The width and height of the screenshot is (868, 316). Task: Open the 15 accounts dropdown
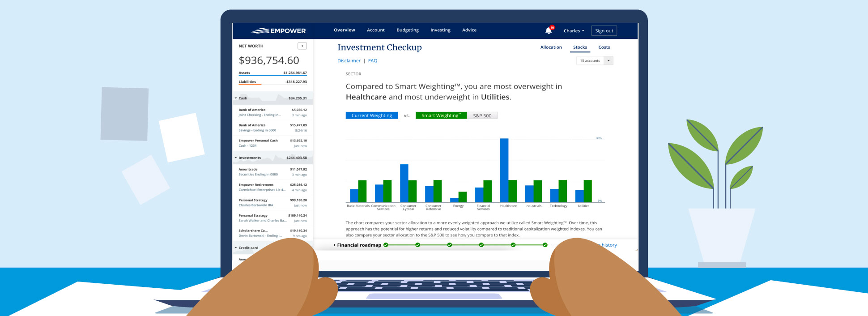point(595,60)
